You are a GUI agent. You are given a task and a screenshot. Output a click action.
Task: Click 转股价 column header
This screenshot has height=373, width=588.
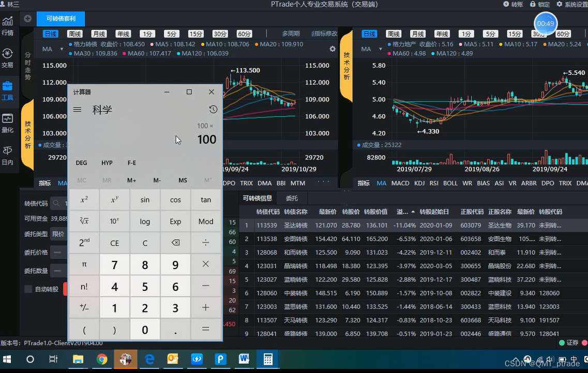[x=350, y=212]
